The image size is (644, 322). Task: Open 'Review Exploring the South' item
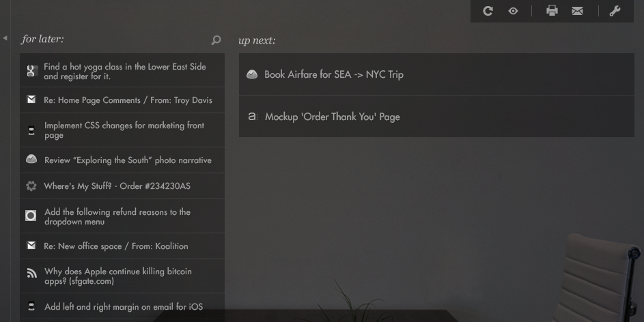122,160
